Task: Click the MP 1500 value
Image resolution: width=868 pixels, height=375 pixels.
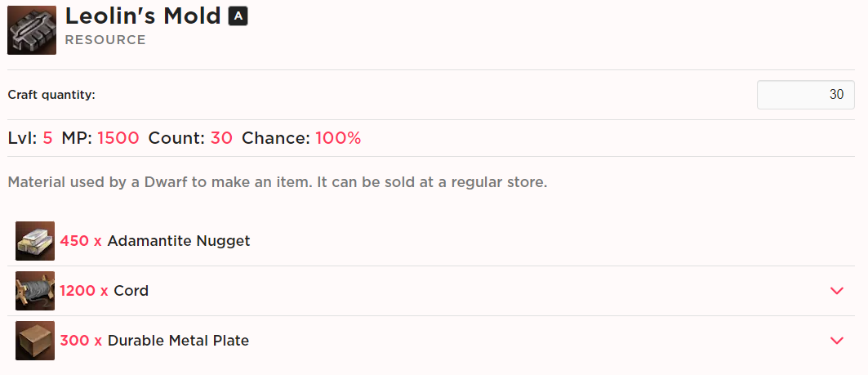Action: coord(118,138)
